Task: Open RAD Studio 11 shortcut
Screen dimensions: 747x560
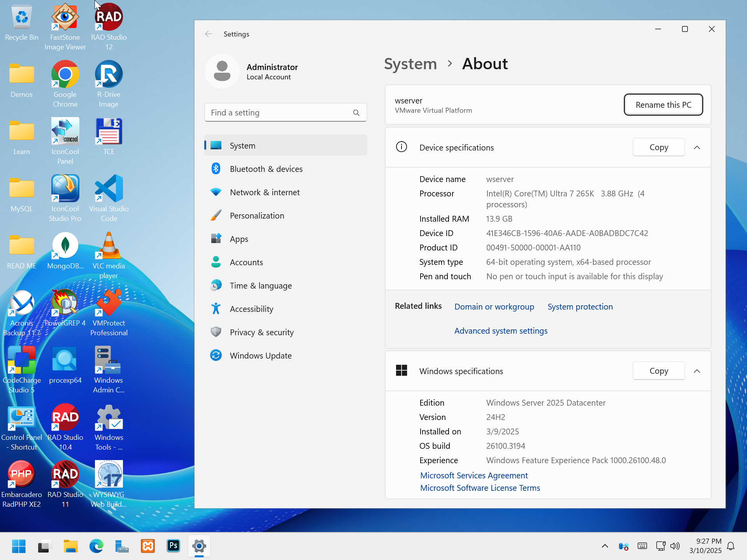Action: (65, 484)
